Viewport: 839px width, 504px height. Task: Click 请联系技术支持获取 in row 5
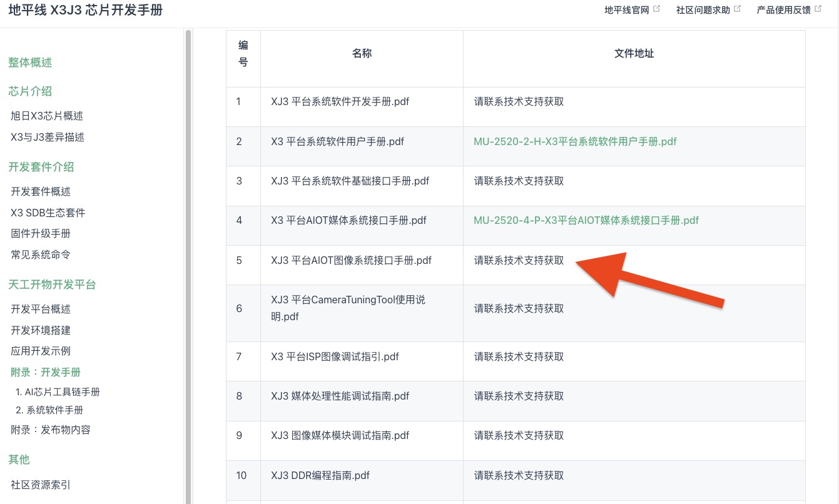[x=519, y=260]
